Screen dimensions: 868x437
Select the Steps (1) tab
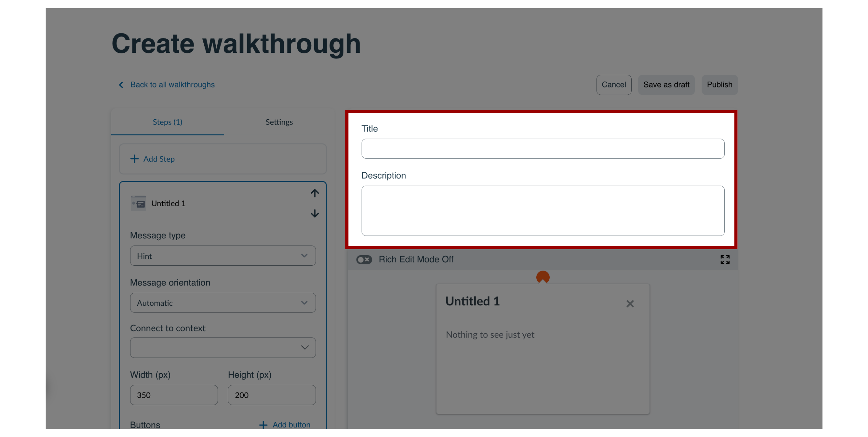(x=167, y=121)
